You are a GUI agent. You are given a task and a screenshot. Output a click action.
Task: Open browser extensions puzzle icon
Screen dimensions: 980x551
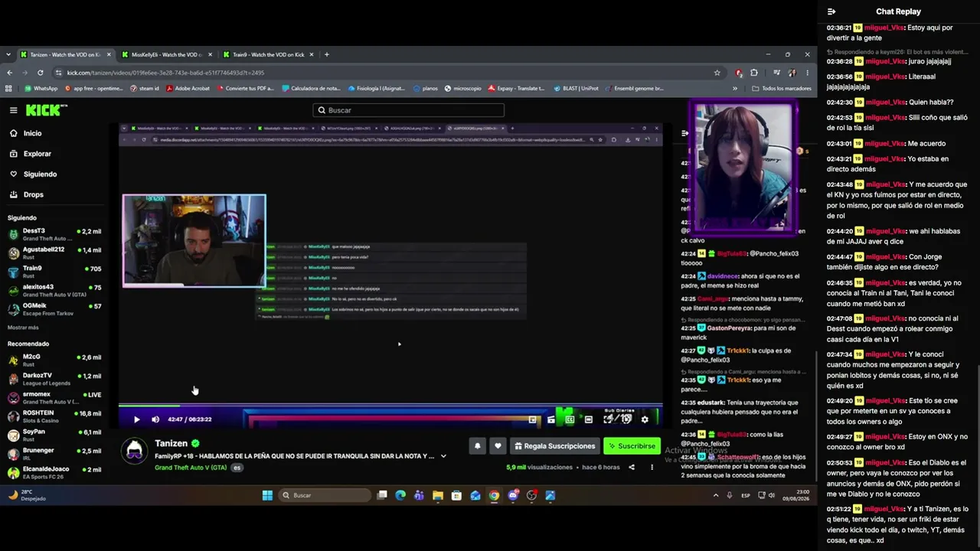pyautogui.click(x=754, y=73)
